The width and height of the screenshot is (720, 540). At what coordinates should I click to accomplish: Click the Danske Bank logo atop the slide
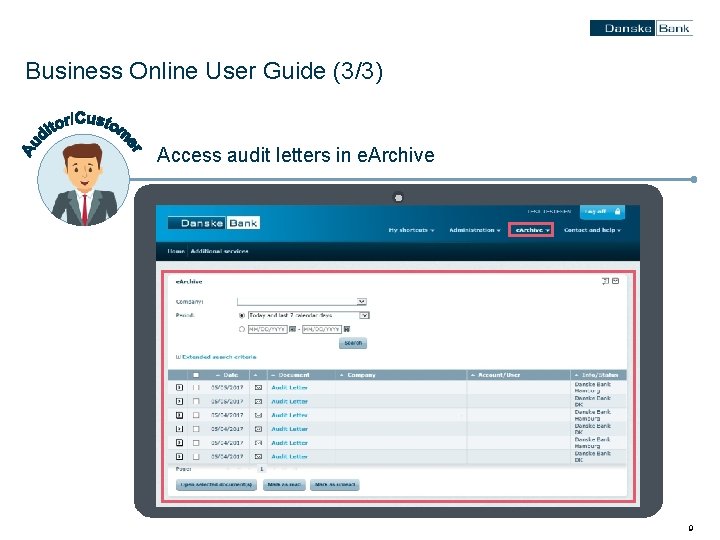click(641, 28)
